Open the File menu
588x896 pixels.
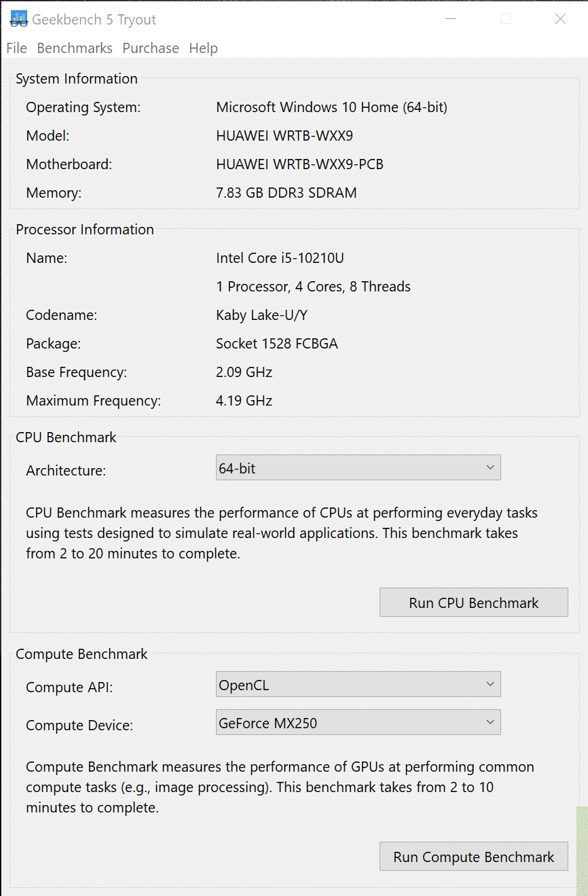(16, 48)
